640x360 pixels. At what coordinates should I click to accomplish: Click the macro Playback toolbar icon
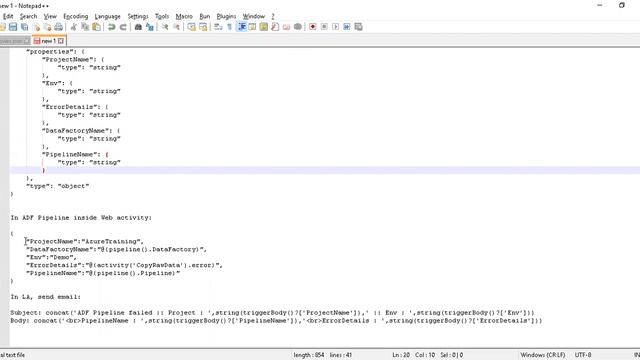[x=336, y=27]
